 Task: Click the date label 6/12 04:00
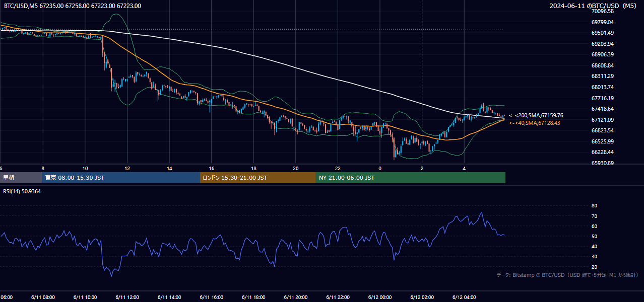[465, 297]
